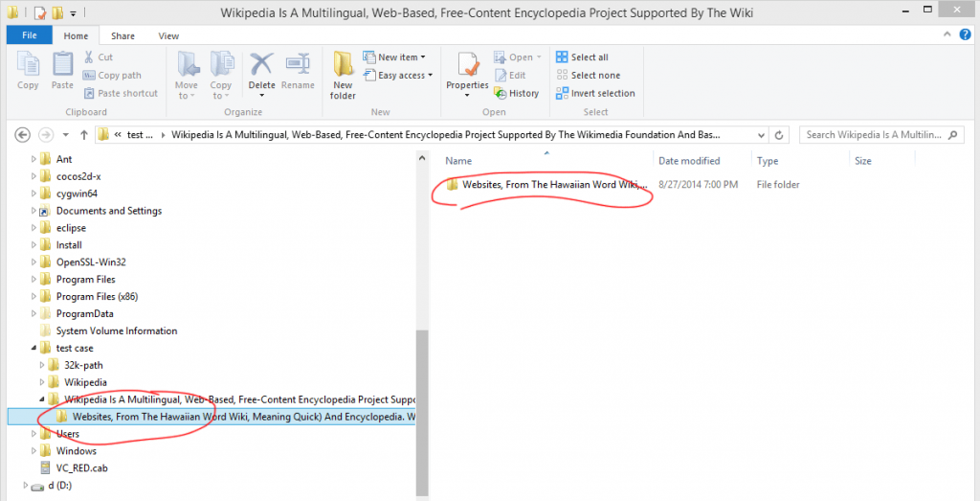
Task: Select the Home ribbon tab
Action: (77, 35)
